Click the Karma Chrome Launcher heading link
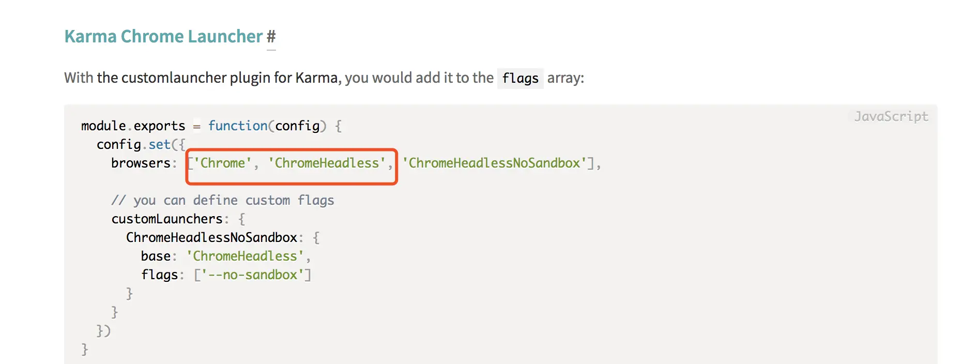This screenshot has height=364, width=980. pyautogui.click(x=163, y=37)
